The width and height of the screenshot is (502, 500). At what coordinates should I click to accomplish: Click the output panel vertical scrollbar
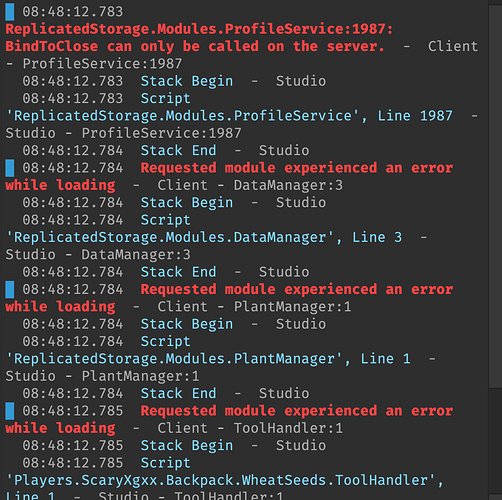[495, 197]
